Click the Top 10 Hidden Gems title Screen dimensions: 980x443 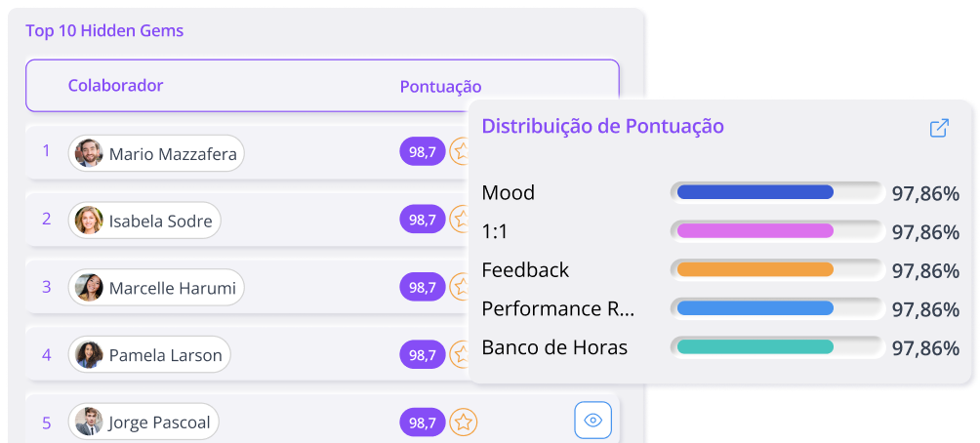click(x=104, y=30)
